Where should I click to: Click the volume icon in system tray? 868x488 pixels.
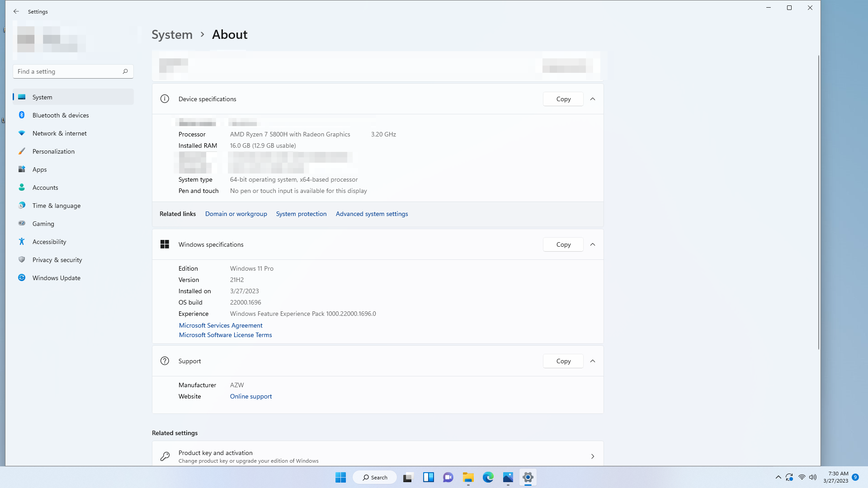(x=813, y=477)
